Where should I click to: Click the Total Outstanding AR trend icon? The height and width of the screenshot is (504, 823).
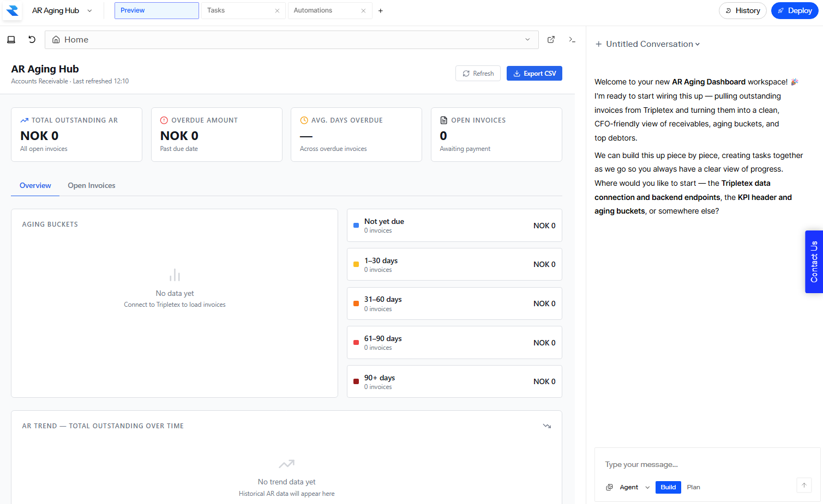(x=25, y=120)
